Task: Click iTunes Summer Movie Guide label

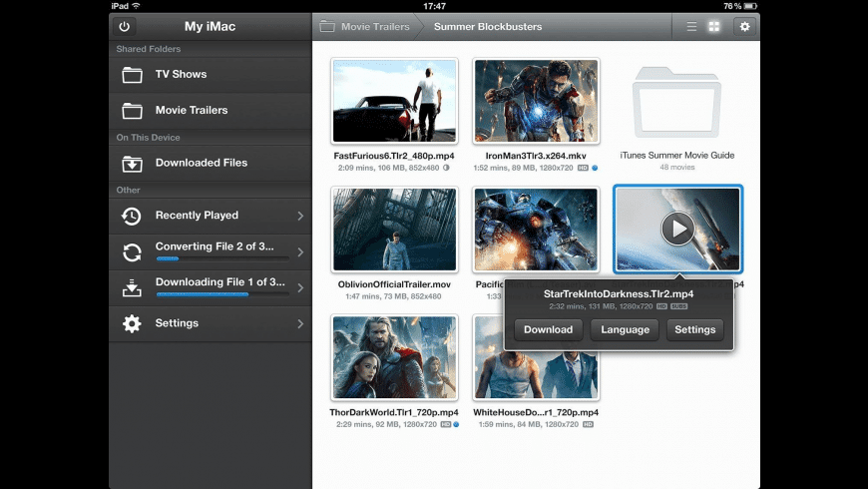Action: 677,156
